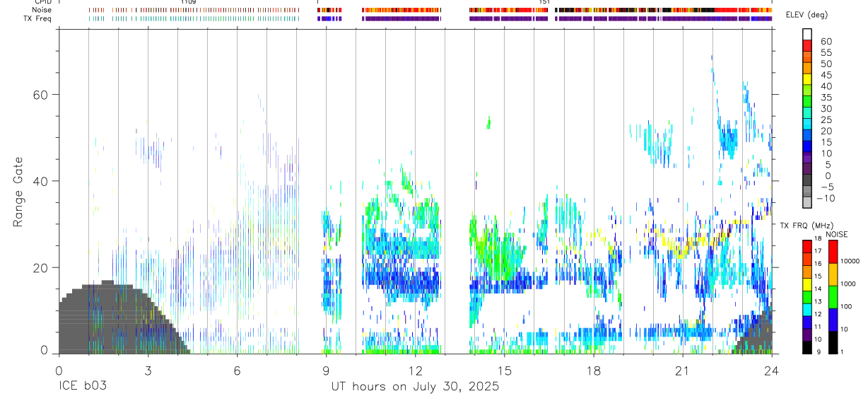Viewport: 868px width, 401px height.
Task: Click y-axis tick label '20' on Range Gate axis
Action: click(x=40, y=267)
